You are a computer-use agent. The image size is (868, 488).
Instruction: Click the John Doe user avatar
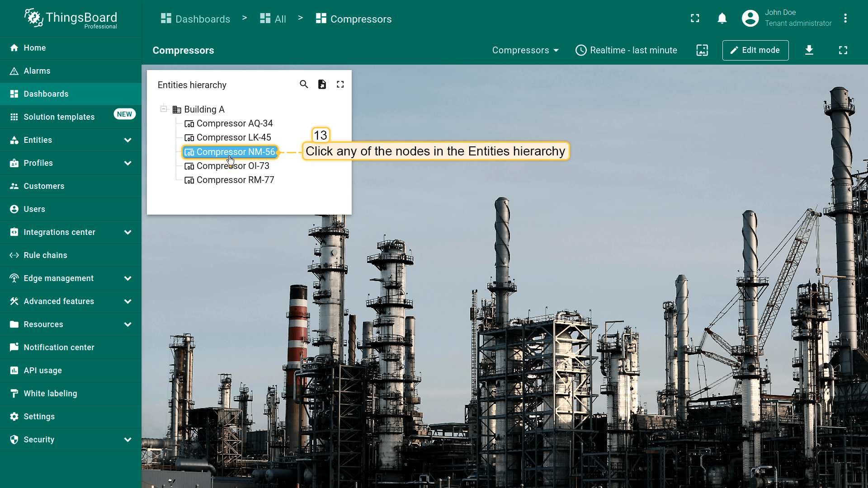click(x=750, y=19)
